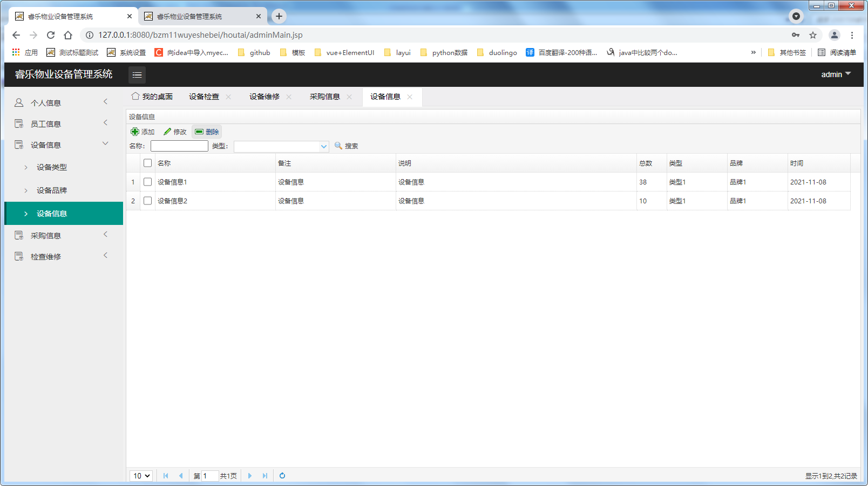
Task: Click the browser back arrow
Action: [x=16, y=35]
